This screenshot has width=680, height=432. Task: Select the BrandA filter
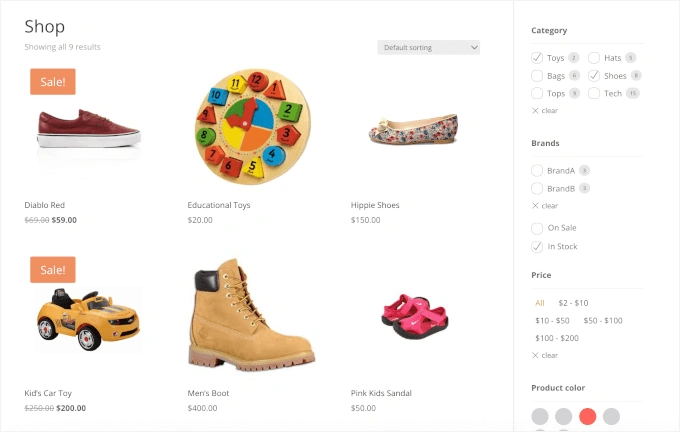tap(537, 170)
